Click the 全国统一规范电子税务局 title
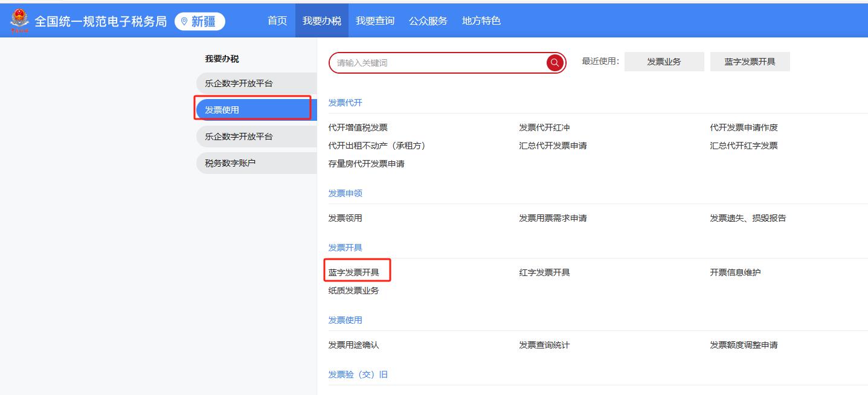 click(x=100, y=21)
